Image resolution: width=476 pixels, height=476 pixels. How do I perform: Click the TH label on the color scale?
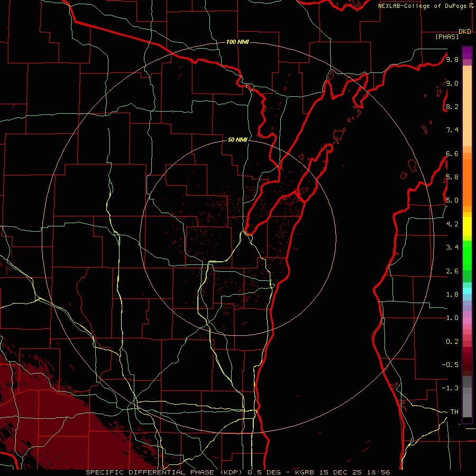tap(454, 411)
